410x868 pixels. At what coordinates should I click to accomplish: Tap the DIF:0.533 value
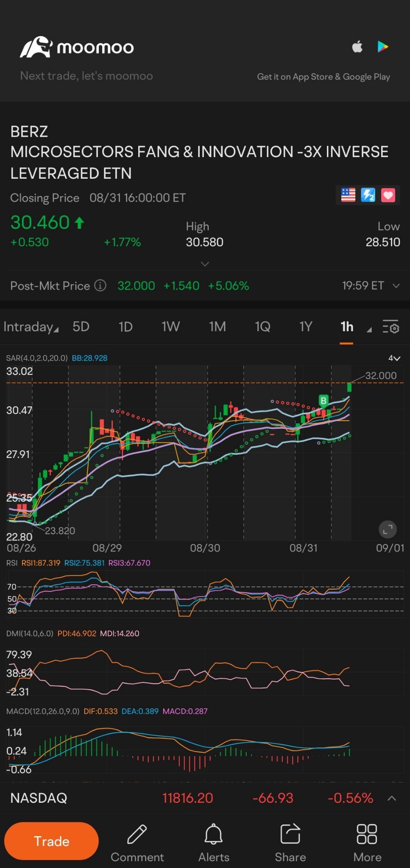point(100,711)
